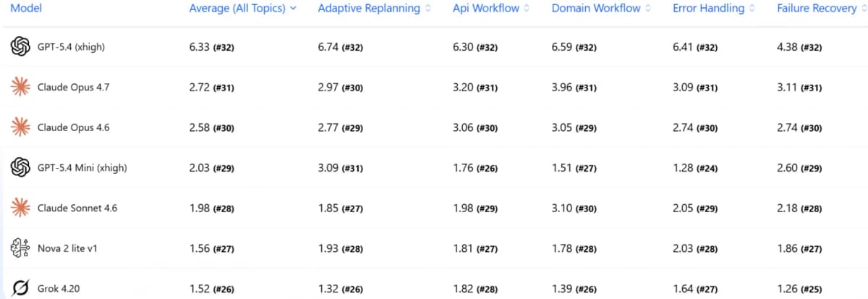This screenshot has height=299, width=868.
Task: Click the OpenAI logo beside GPT-5.4 Mini (xhigh)
Action: 20,167
